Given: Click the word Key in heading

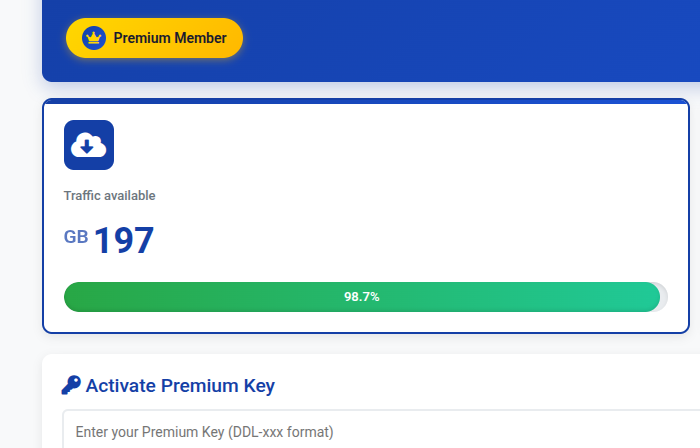Looking at the screenshot, I should (258, 385).
